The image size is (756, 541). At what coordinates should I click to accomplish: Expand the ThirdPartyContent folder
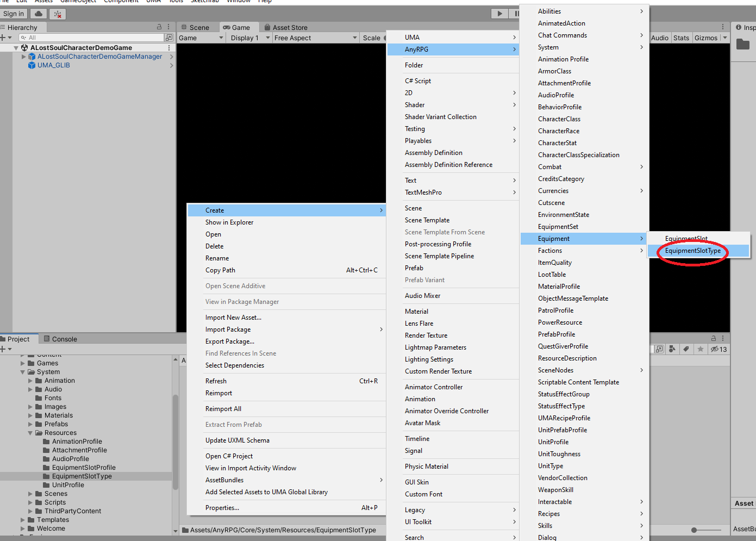30,511
